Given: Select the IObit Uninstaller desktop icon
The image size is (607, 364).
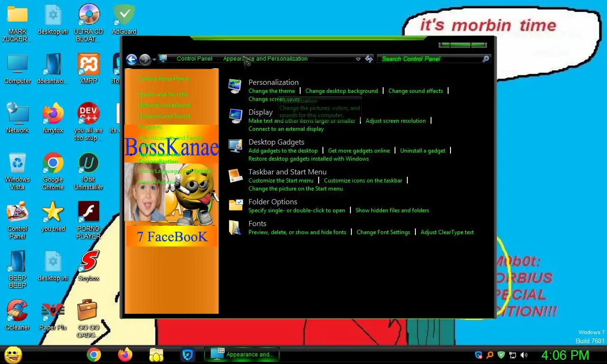Looking at the screenshot, I should pos(89,171).
